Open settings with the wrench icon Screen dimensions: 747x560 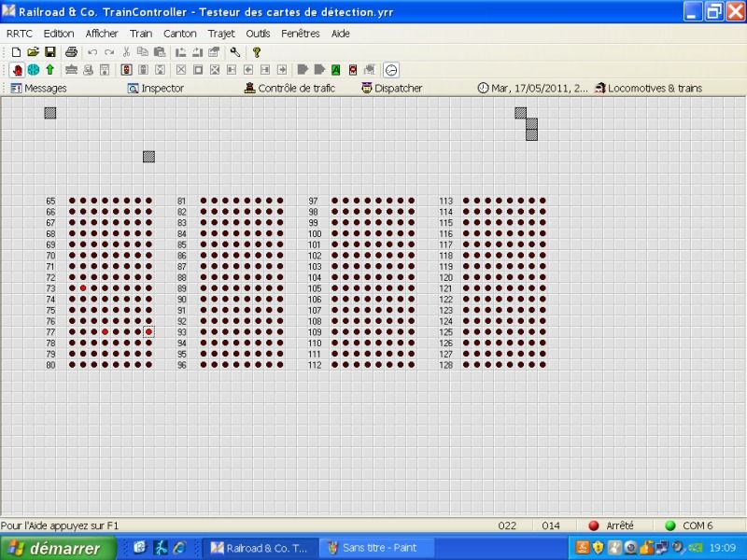coord(235,52)
